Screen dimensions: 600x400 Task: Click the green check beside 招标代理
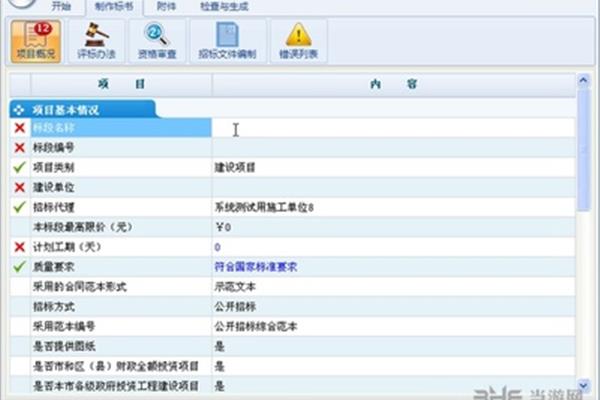[20, 207]
